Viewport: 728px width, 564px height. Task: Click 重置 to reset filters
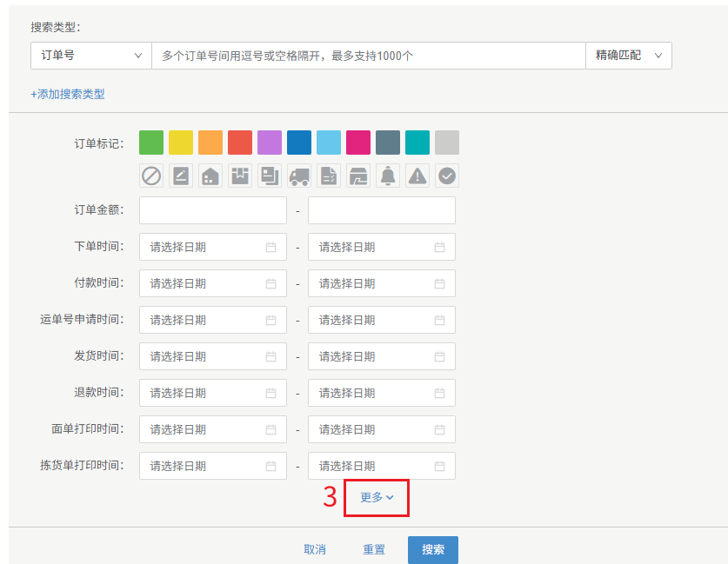(x=374, y=549)
